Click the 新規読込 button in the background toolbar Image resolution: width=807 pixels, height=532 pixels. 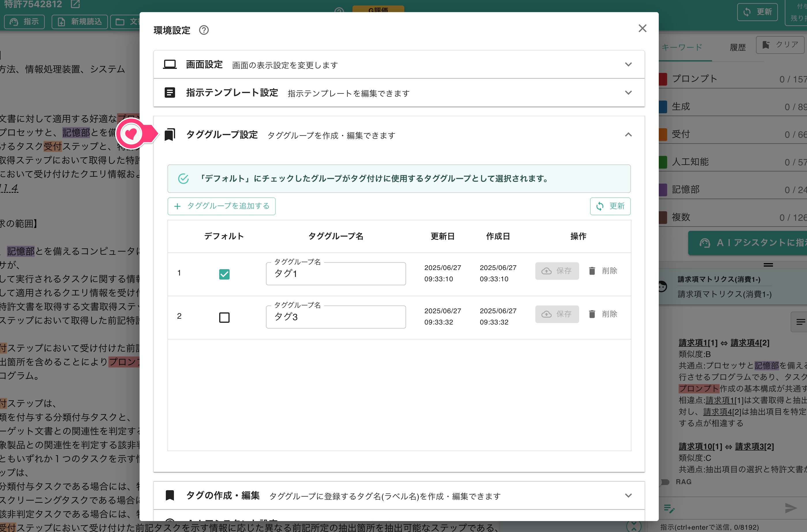point(79,22)
